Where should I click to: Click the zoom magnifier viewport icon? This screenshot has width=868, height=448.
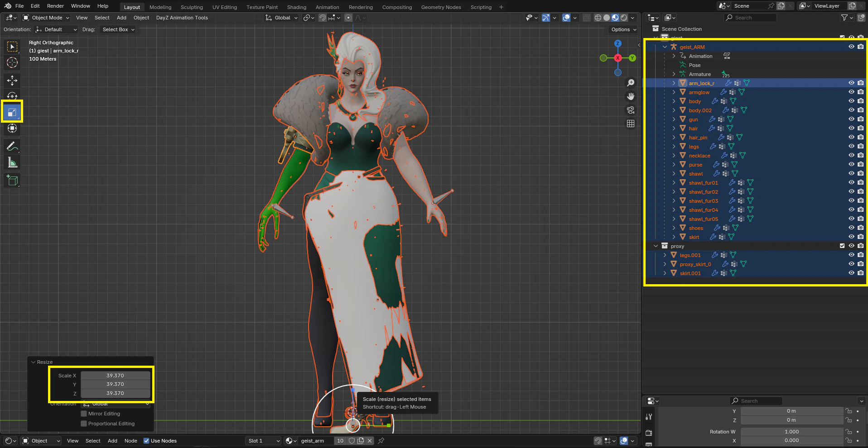630,83
